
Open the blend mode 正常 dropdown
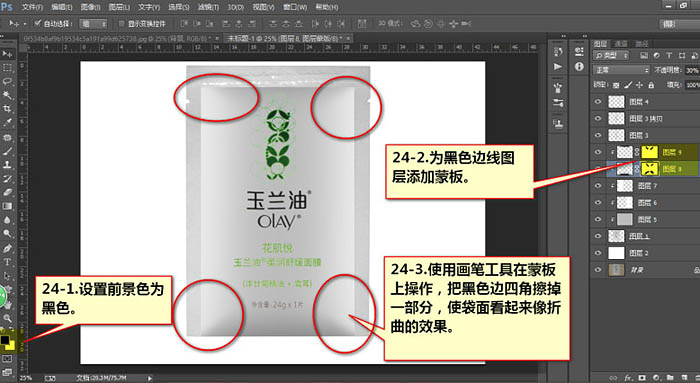[621, 70]
